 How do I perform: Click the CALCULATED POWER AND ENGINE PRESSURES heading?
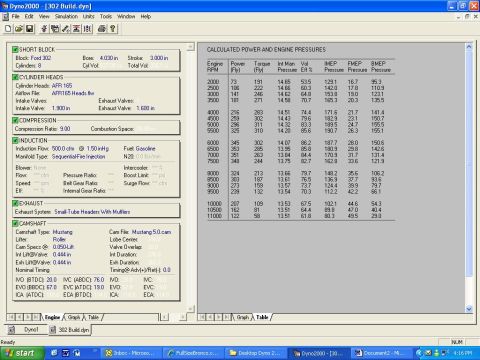click(x=266, y=50)
